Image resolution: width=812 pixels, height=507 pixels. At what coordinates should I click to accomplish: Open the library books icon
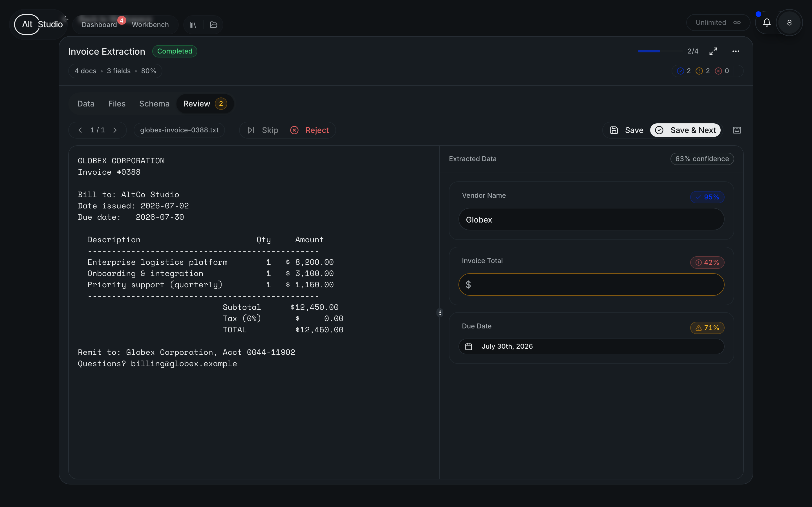(193, 25)
